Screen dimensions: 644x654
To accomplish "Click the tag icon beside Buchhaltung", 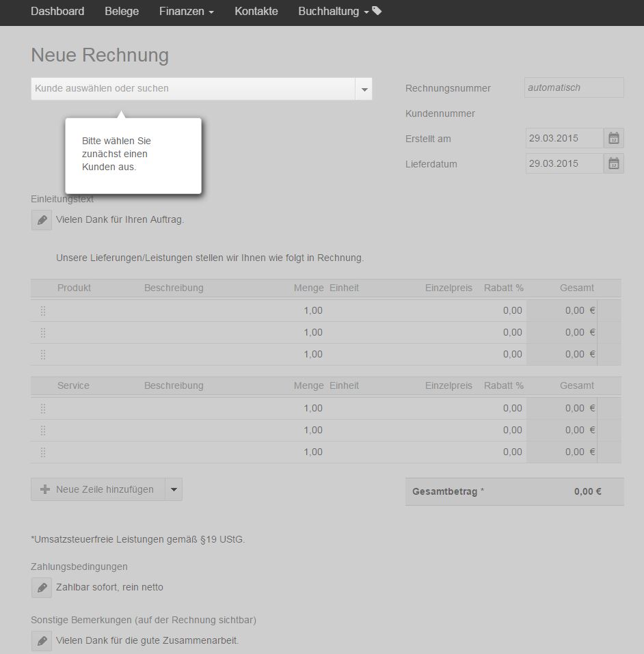I will click(377, 11).
